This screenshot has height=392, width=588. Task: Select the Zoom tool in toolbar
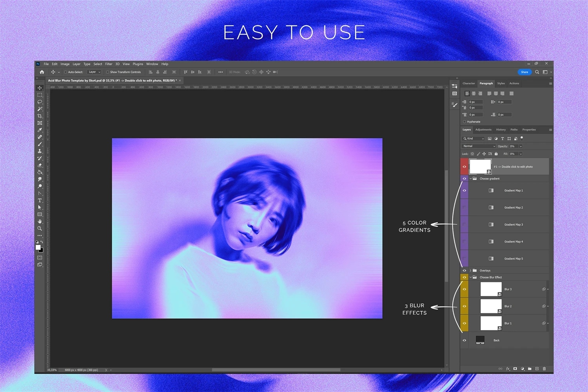40,228
